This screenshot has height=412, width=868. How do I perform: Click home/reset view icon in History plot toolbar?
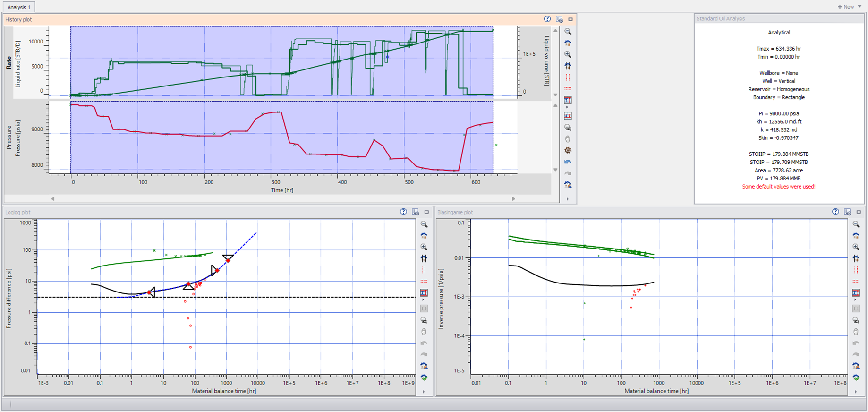568,43
